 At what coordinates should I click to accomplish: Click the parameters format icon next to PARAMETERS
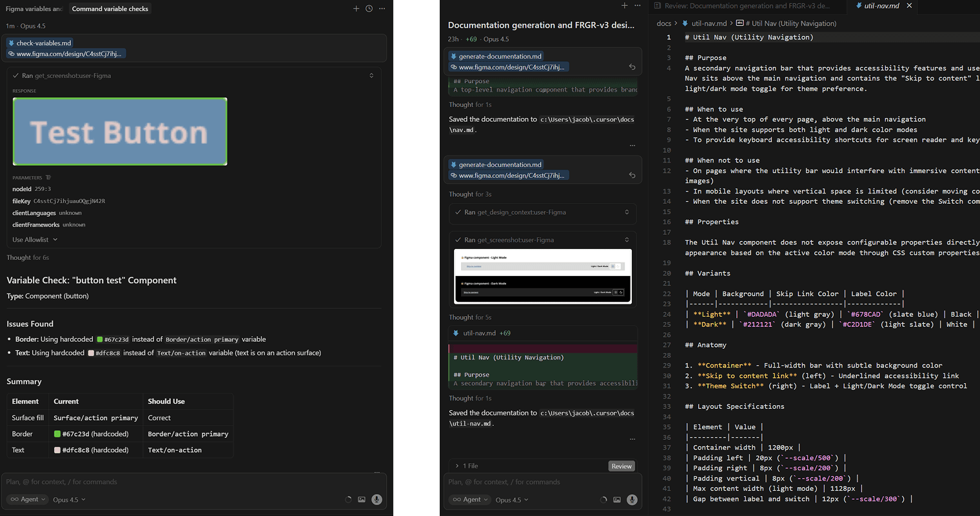tap(48, 177)
